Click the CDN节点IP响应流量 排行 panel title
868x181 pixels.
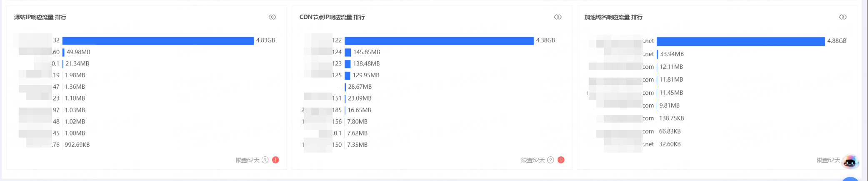pyautogui.click(x=332, y=17)
